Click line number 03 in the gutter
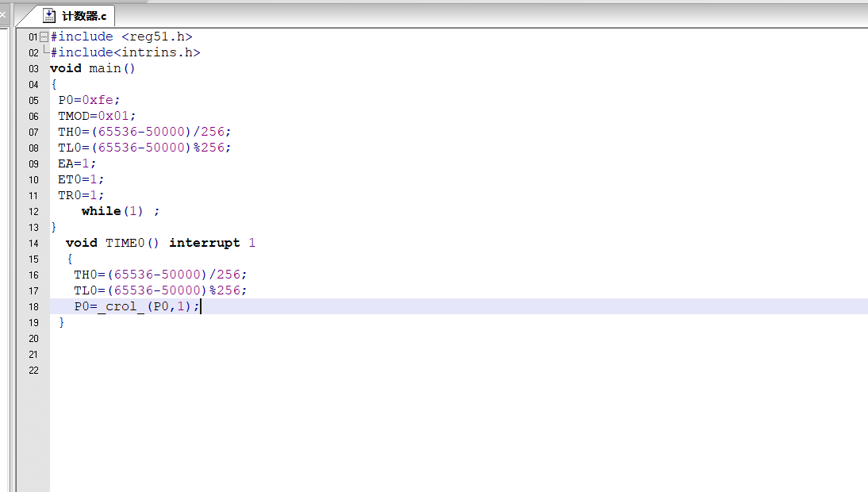This screenshot has width=868, height=492. [x=34, y=69]
